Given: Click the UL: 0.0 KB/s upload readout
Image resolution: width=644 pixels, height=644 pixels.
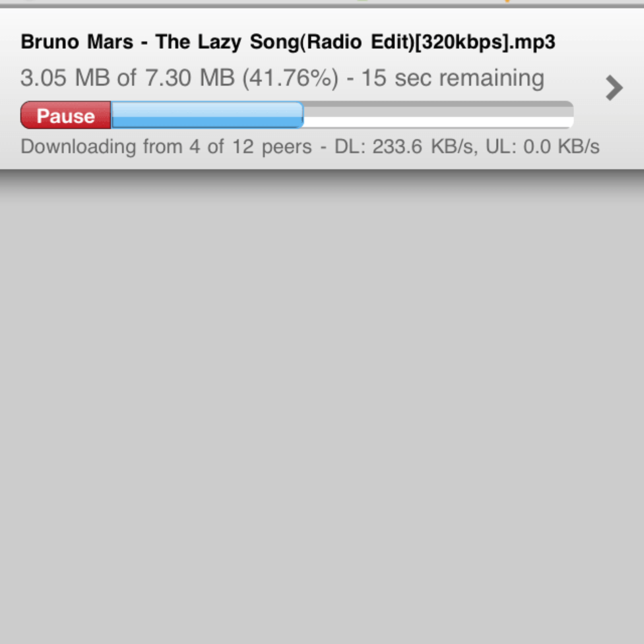Looking at the screenshot, I should (x=543, y=147).
